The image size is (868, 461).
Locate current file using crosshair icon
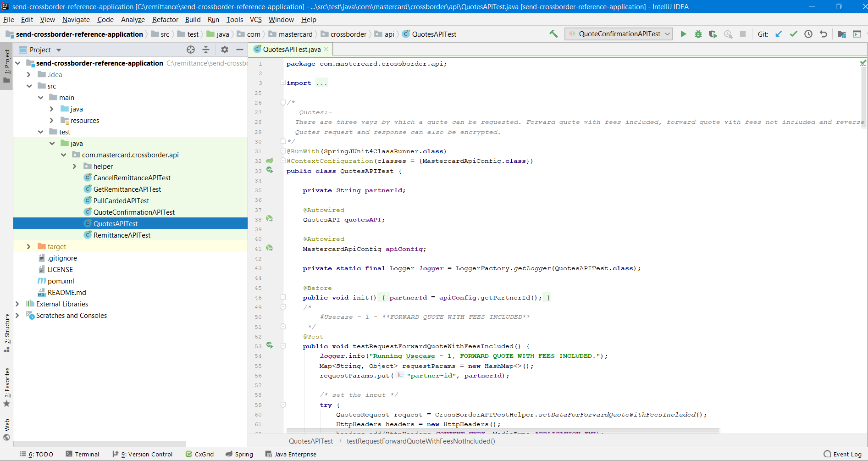pyautogui.click(x=191, y=50)
